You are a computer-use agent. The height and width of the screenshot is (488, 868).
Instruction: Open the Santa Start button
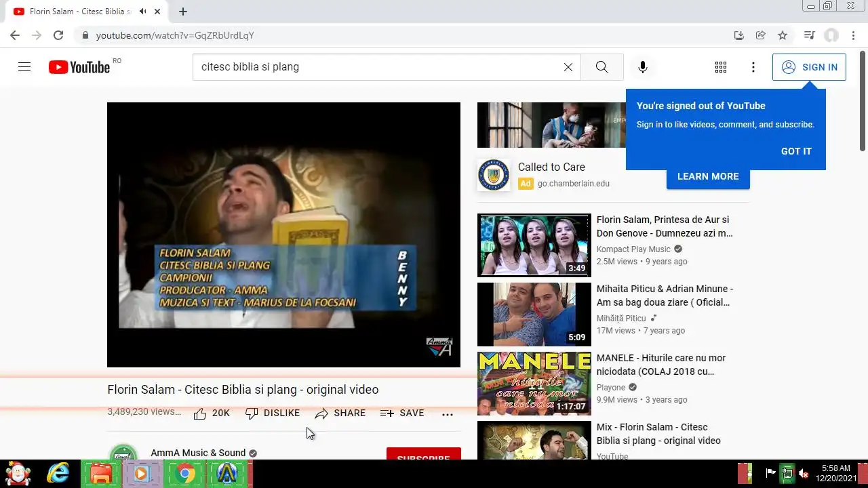point(18,473)
